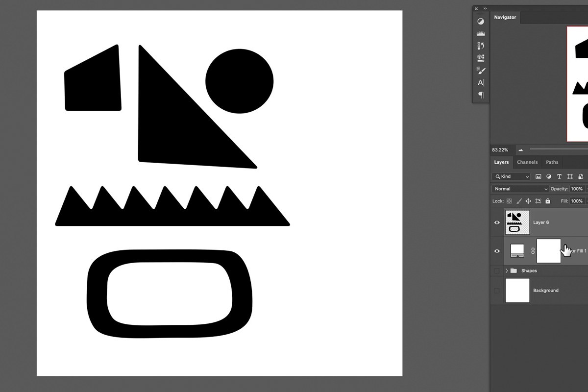Viewport: 588px width, 392px height.
Task: Open the Histogram panel icon
Action: tap(481, 34)
